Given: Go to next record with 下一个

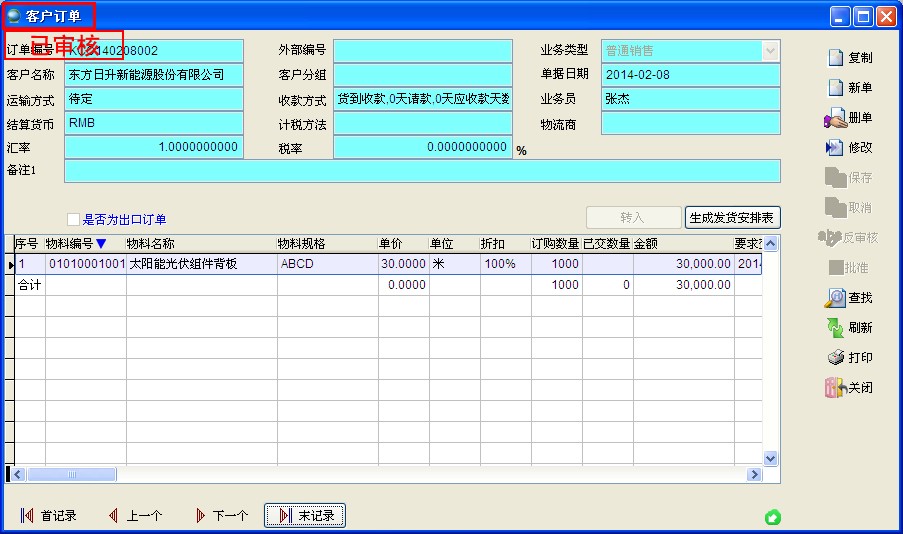Looking at the screenshot, I should [x=222, y=515].
